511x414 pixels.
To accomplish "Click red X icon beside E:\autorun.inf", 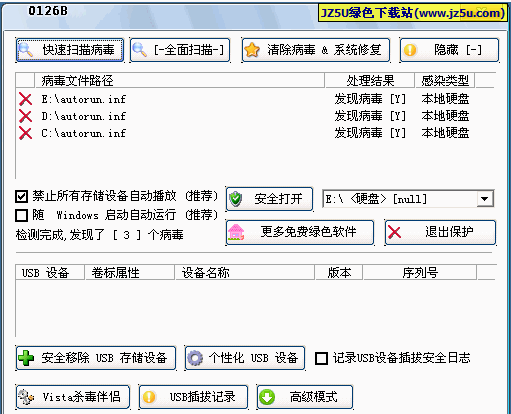I will (x=25, y=99).
